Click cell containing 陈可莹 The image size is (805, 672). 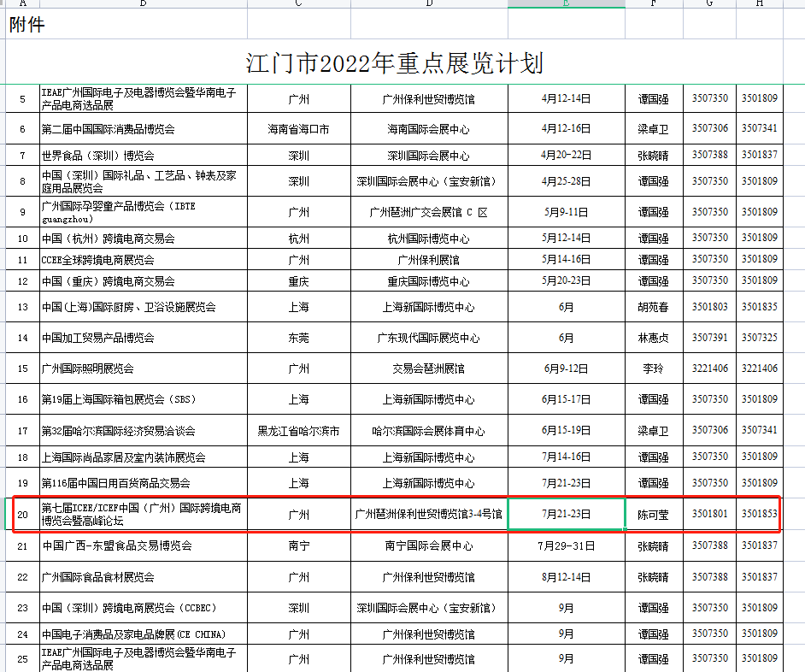click(654, 515)
